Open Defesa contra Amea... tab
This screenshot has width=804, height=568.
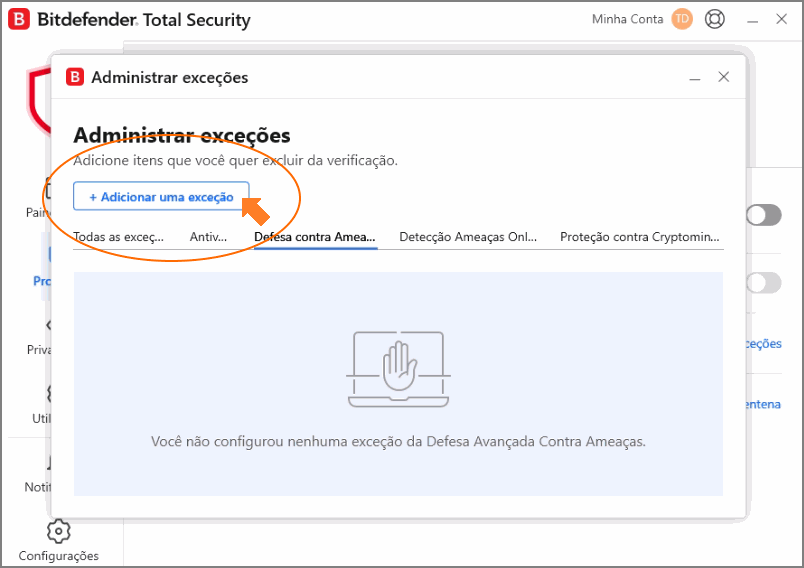(x=315, y=237)
